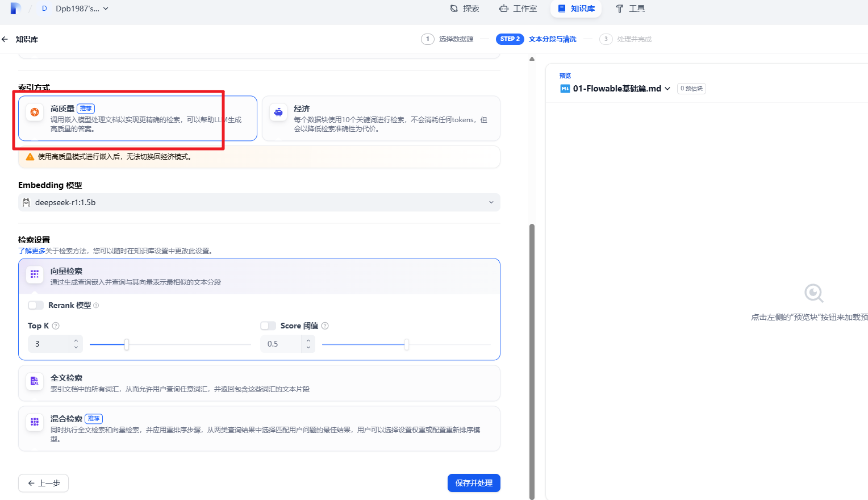Click the 混合检索 icon
The height and width of the screenshot is (500, 868).
(x=35, y=422)
